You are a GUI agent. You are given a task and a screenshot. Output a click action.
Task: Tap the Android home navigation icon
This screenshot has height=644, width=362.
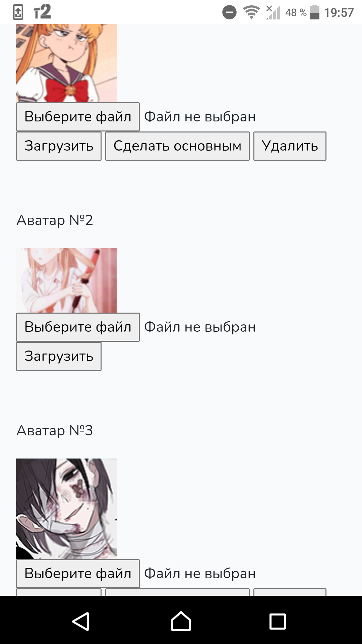coord(181,621)
